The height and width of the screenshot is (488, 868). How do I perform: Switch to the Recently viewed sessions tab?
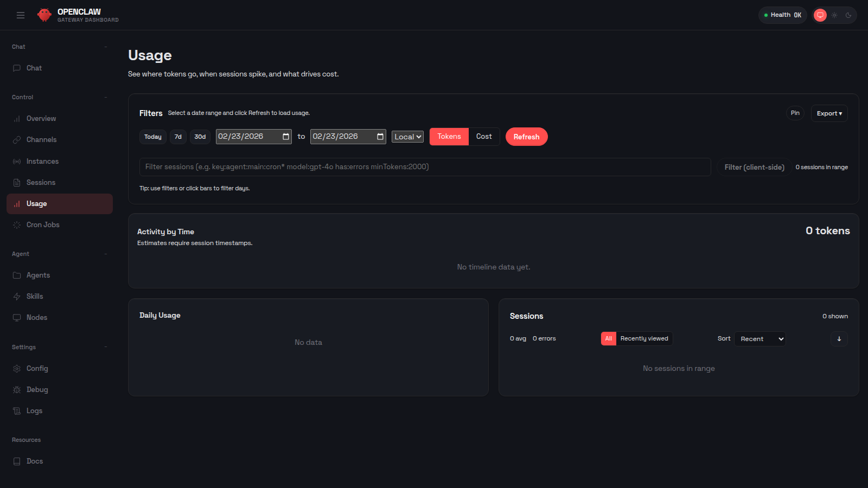pyautogui.click(x=644, y=338)
